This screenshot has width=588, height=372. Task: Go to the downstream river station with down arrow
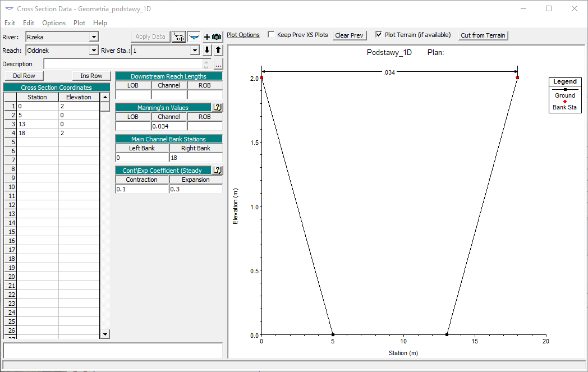207,50
